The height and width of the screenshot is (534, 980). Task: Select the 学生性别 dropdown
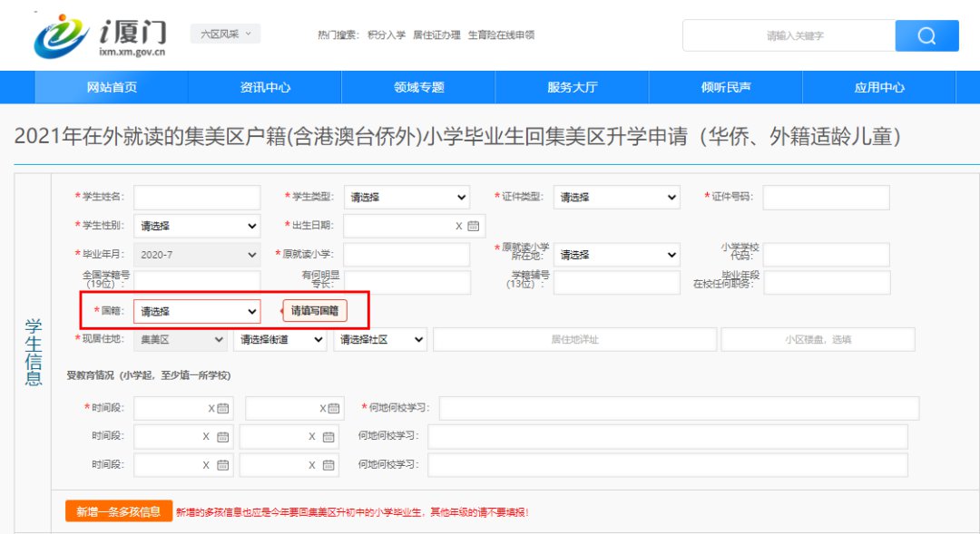[x=197, y=226]
